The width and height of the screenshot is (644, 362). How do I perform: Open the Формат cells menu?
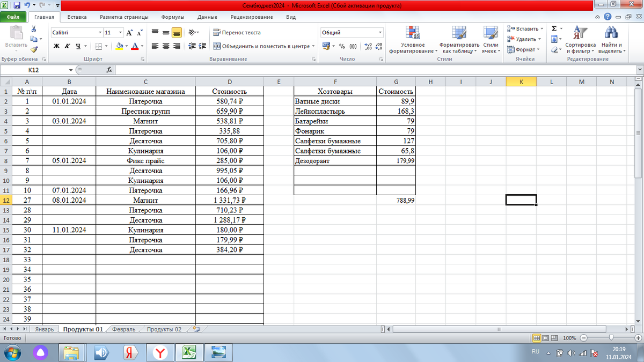coord(524,49)
